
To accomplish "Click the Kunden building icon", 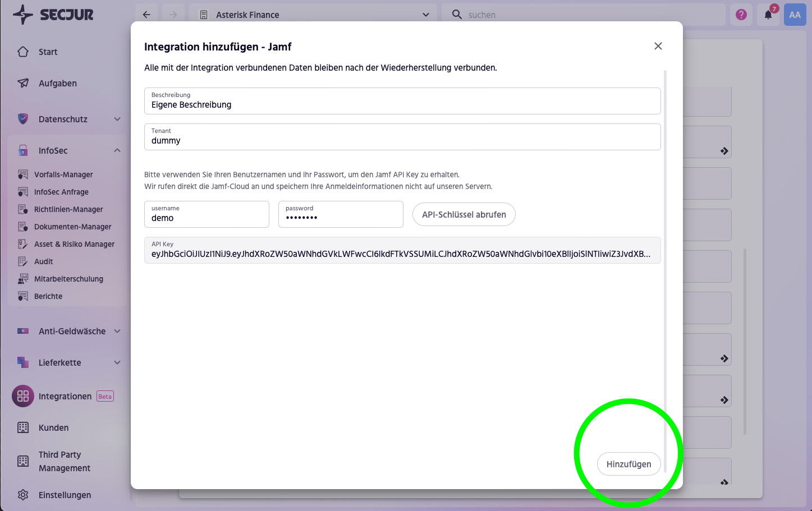I will 23,427.
